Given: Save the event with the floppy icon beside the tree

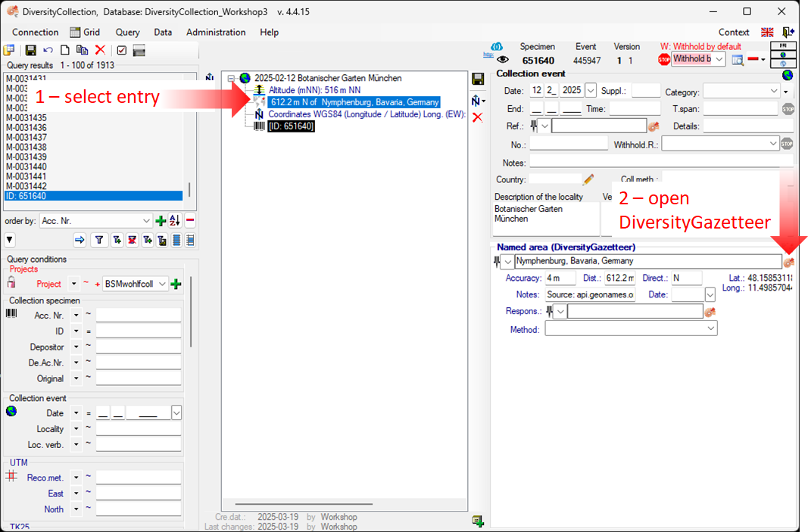Looking at the screenshot, I should pyautogui.click(x=478, y=79).
